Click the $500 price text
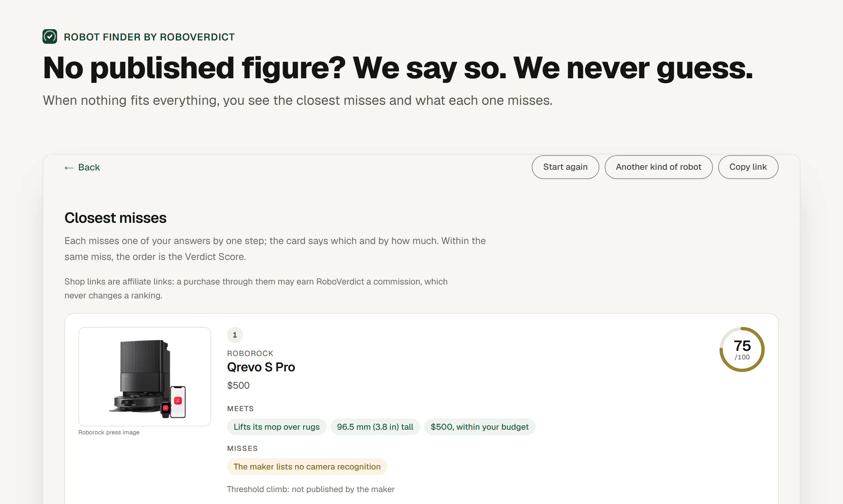This screenshot has height=504, width=843. (x=238, y=386)
